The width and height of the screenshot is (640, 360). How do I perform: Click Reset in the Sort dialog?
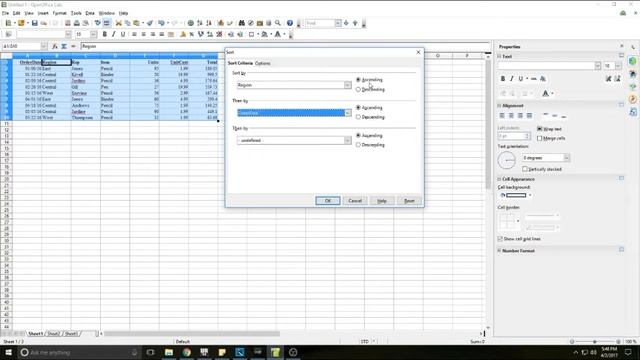tap(409, 201)
